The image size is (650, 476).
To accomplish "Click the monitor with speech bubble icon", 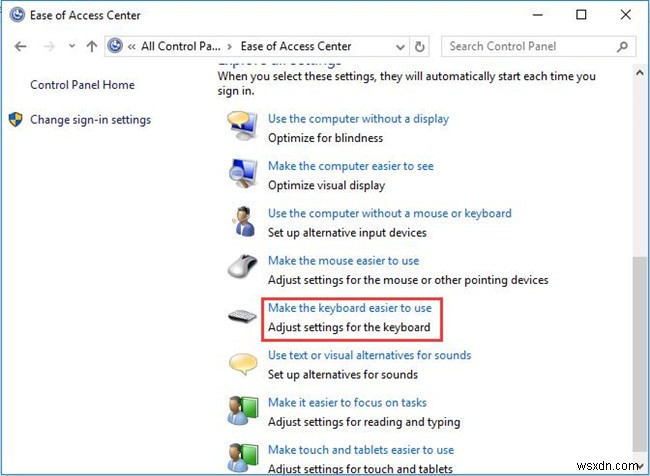I will click(242, 126).
